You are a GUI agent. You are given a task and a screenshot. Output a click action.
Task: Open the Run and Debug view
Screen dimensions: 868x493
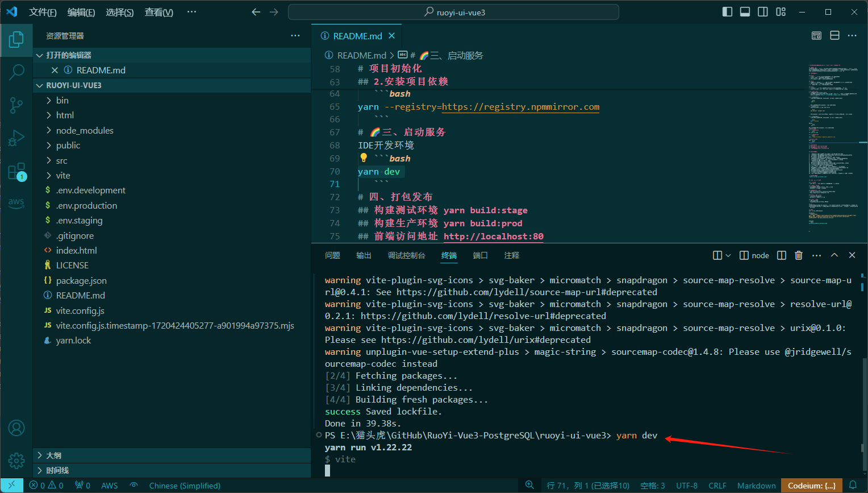click(16, 138)
